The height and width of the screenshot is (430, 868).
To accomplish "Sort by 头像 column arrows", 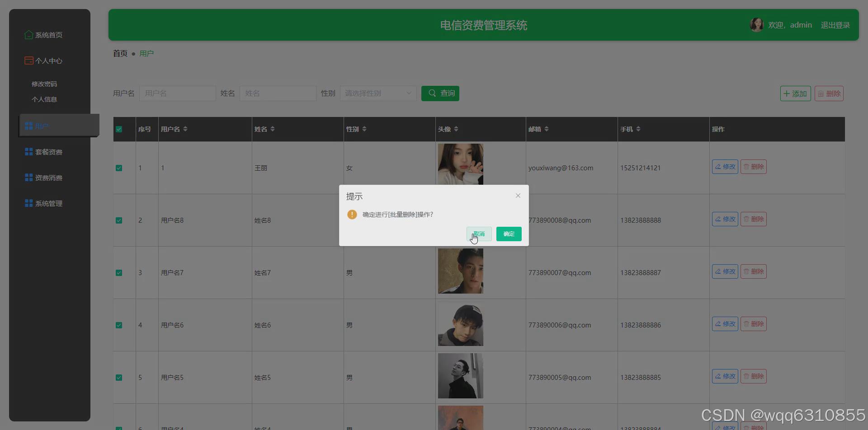I will pyautogui.click(x=456, y=129).
